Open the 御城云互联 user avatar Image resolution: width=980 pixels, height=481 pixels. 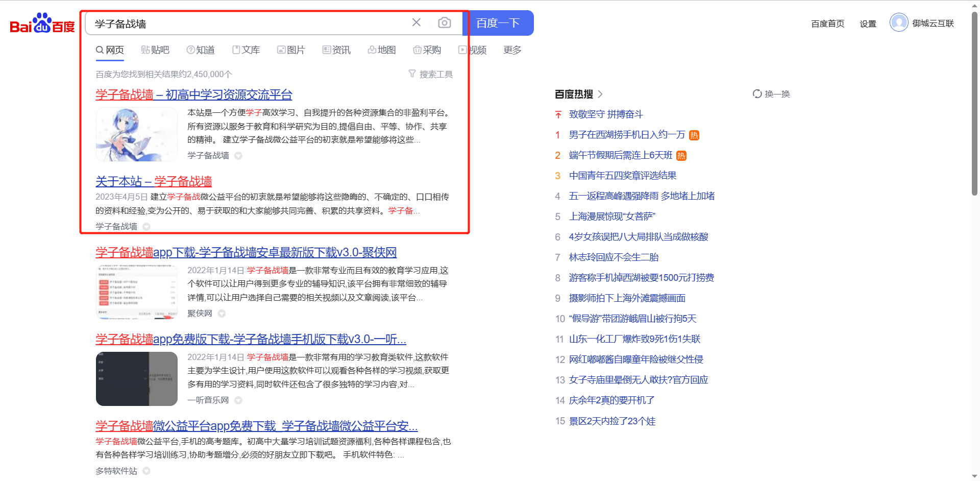[x=899, y=22]
